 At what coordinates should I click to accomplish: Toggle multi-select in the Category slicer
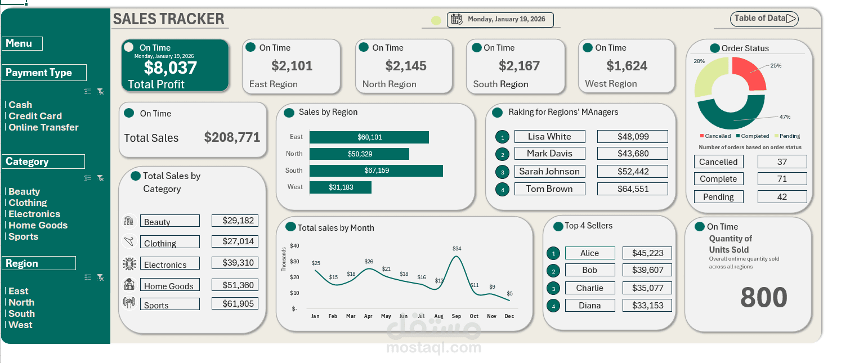coord(88,178)
